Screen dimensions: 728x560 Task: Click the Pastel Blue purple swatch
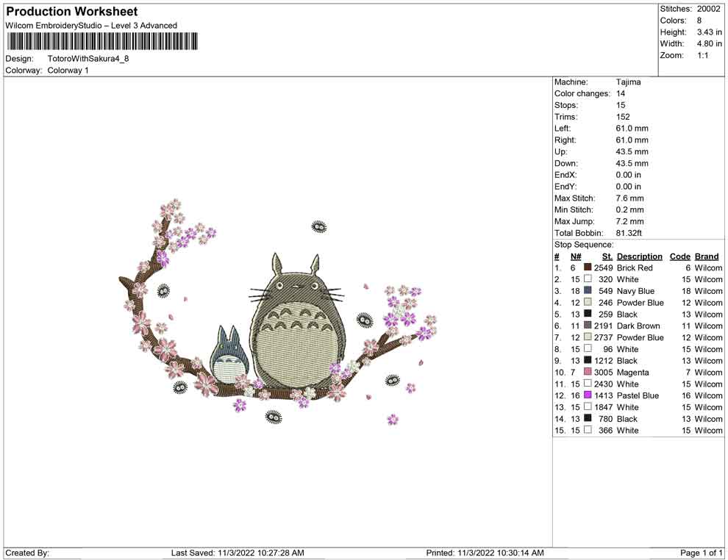(588, 395)
